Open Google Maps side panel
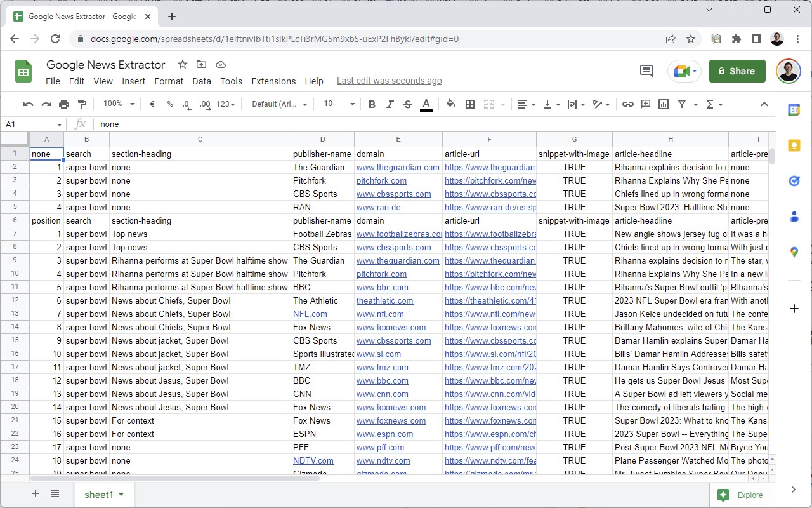 [794, 252]
